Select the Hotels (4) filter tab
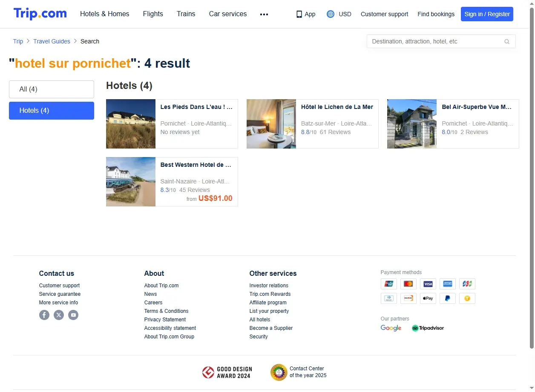 click(52, 111)
